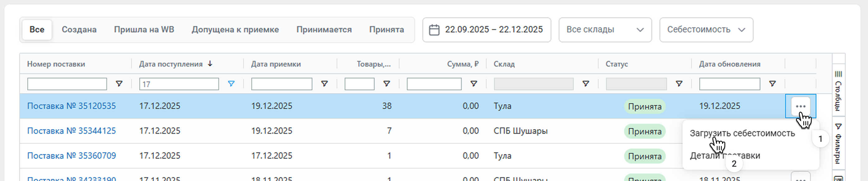
Task: Switch to the Создана tab
Action: (79, 30)
